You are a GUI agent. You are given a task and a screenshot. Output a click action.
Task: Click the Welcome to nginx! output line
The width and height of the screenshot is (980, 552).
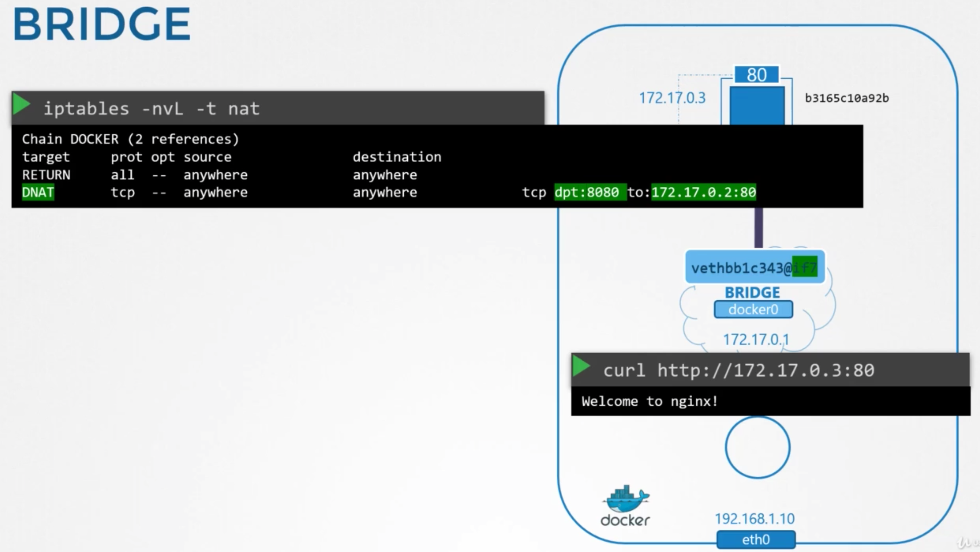pos(649,401)
